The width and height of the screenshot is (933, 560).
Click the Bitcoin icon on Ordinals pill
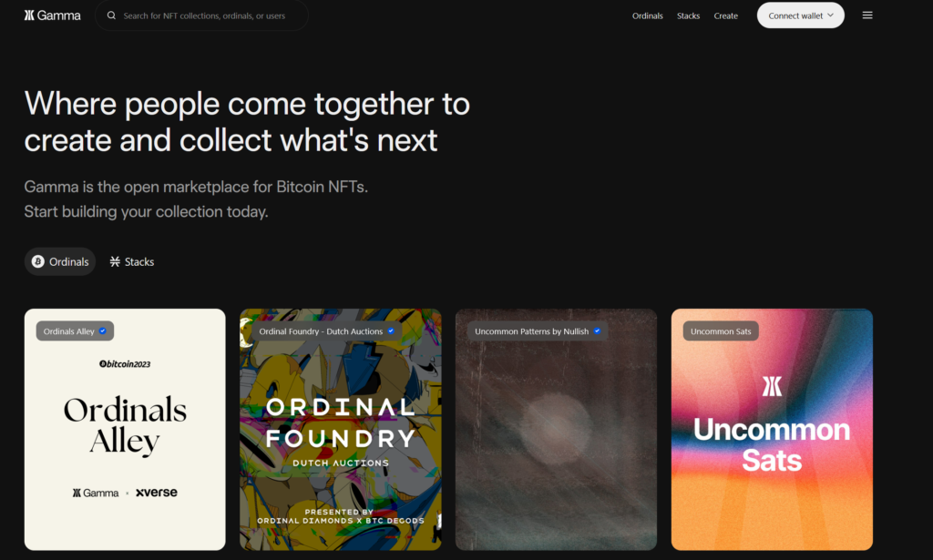coord(38,261)
